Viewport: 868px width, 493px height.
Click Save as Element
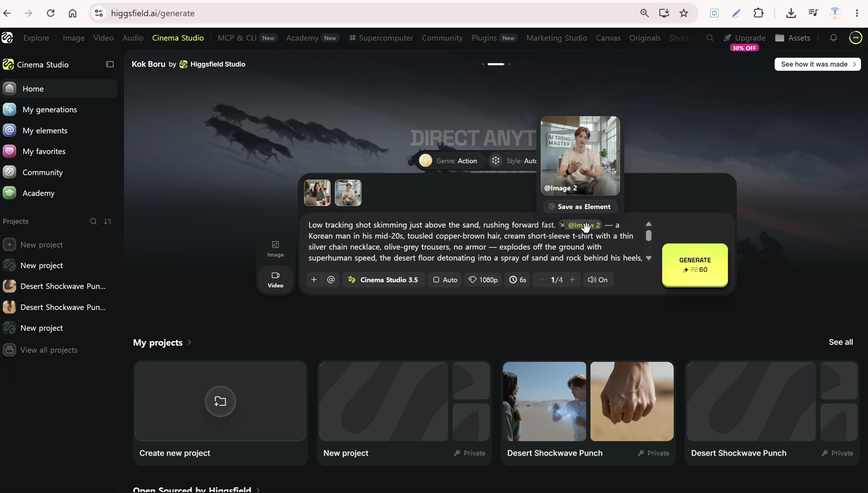[580, 206]
